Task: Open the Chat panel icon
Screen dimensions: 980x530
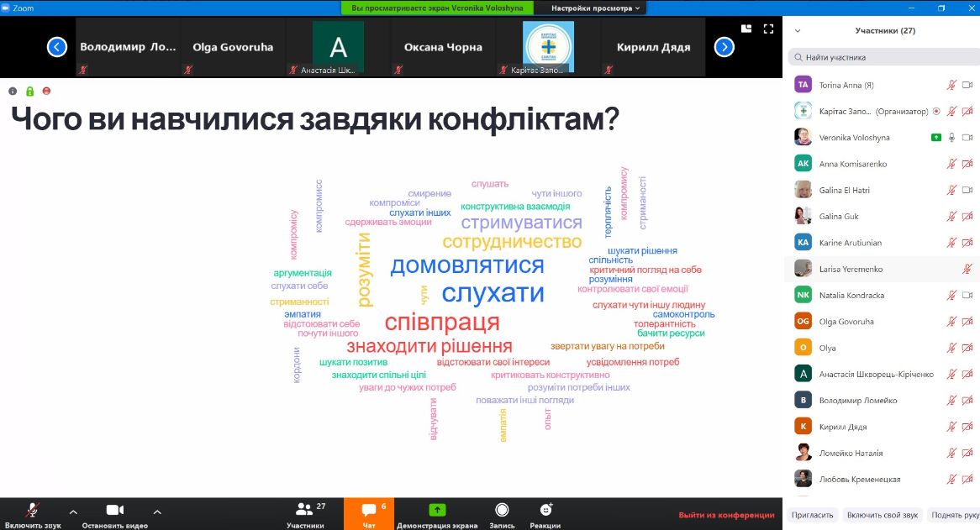Action: coord(369,509)
